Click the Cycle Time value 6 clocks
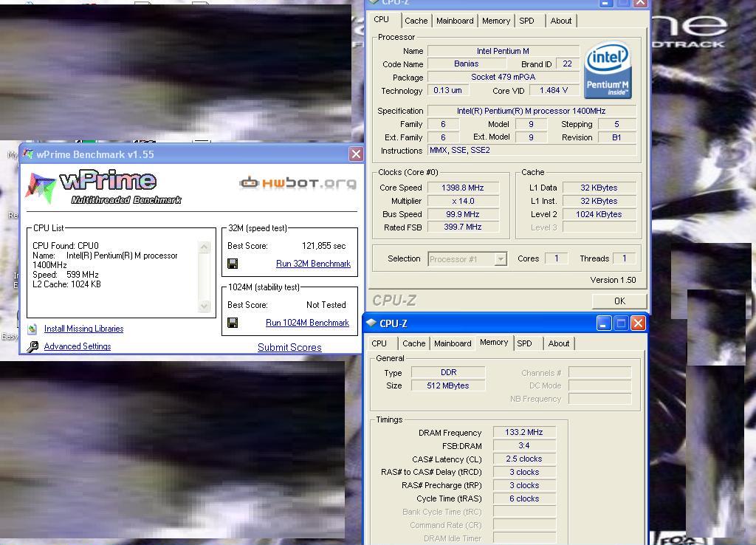The image size is (756, 545). point(524,498)
